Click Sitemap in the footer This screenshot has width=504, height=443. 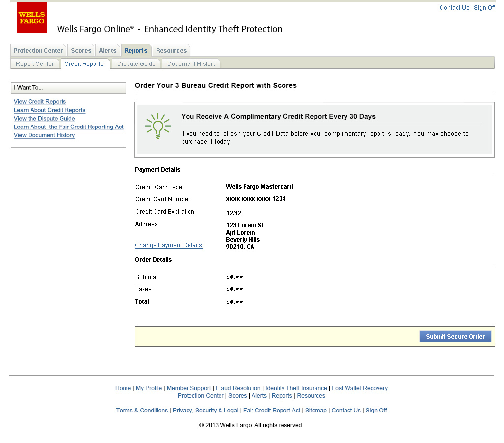tap(315, 410)
